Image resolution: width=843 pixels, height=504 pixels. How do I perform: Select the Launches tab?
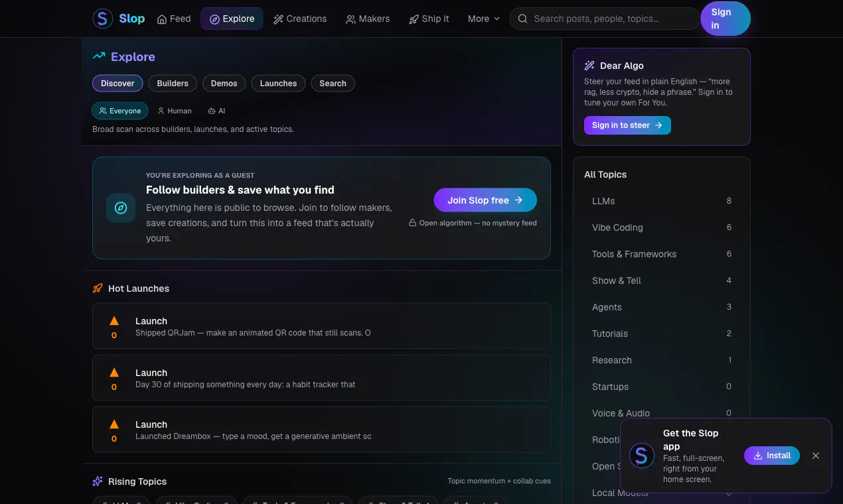point(278,83)
